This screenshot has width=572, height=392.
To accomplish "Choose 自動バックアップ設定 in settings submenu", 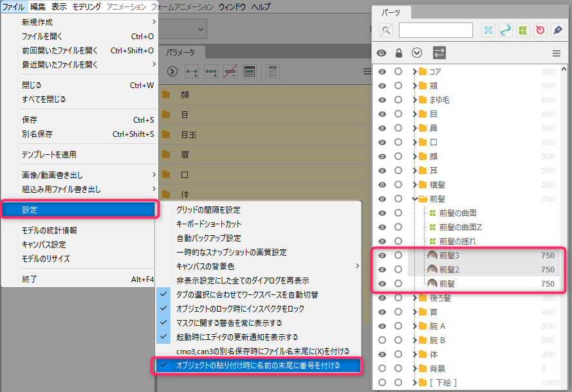I will point(259,238).
